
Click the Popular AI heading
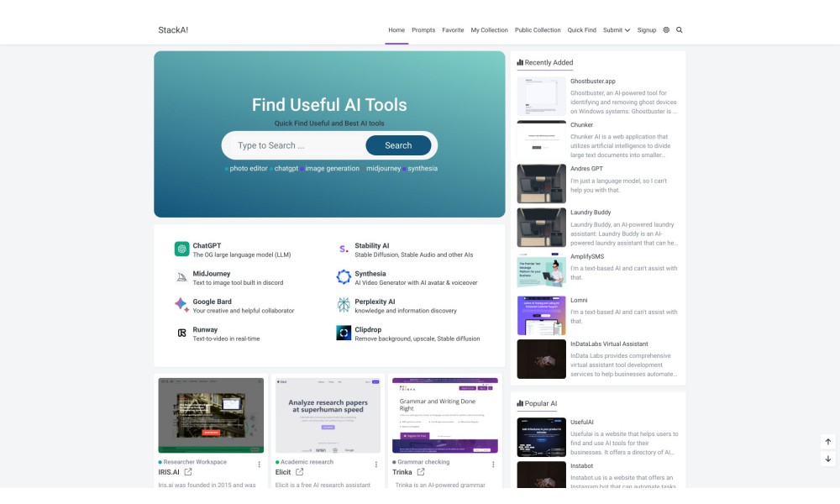tap(537, 403)
